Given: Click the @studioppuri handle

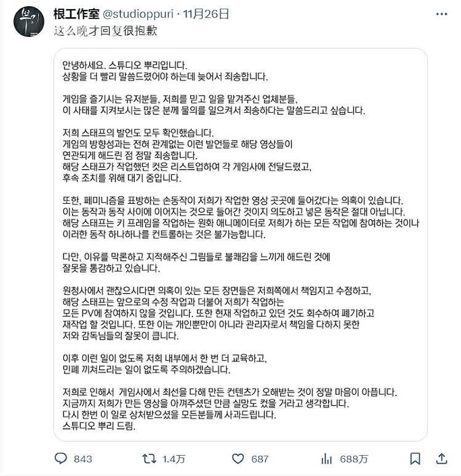Looking at the screenshot, I should [x=138, y=14].
